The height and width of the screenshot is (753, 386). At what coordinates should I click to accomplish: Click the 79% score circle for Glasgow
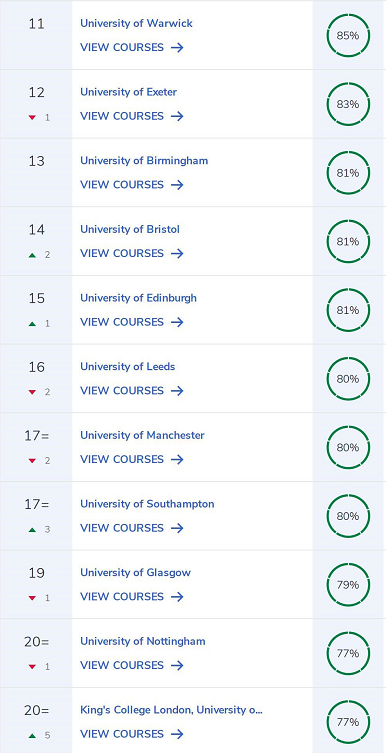pos(348,585)
